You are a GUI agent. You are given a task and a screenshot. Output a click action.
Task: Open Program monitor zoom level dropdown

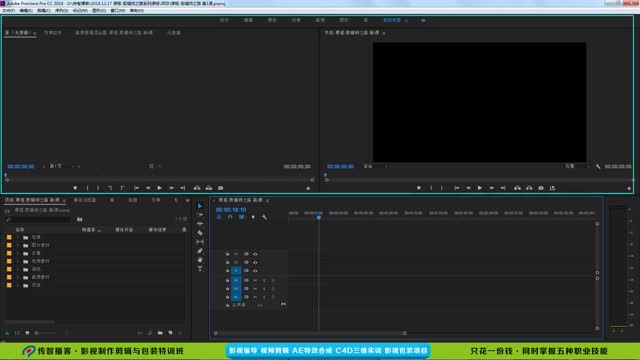375,167
